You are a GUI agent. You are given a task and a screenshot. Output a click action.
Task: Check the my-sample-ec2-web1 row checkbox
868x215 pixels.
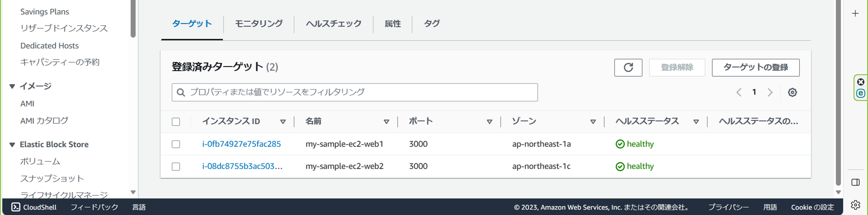point(176,144)
